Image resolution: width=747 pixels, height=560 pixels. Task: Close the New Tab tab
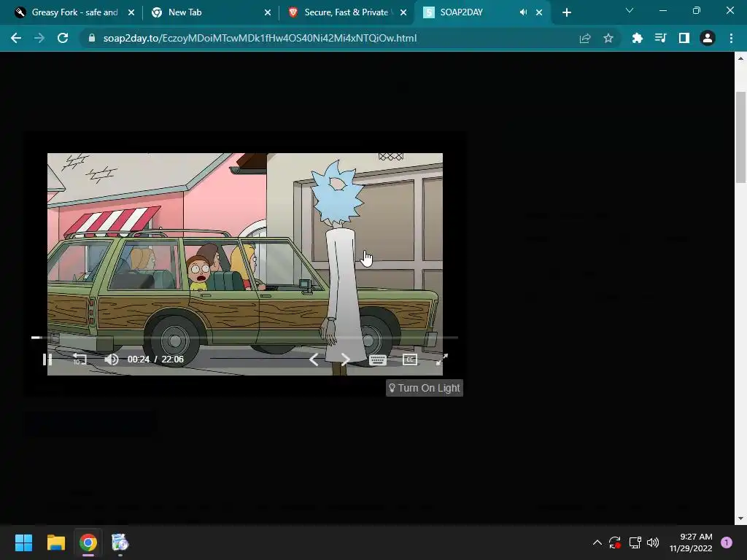(267, 12)
